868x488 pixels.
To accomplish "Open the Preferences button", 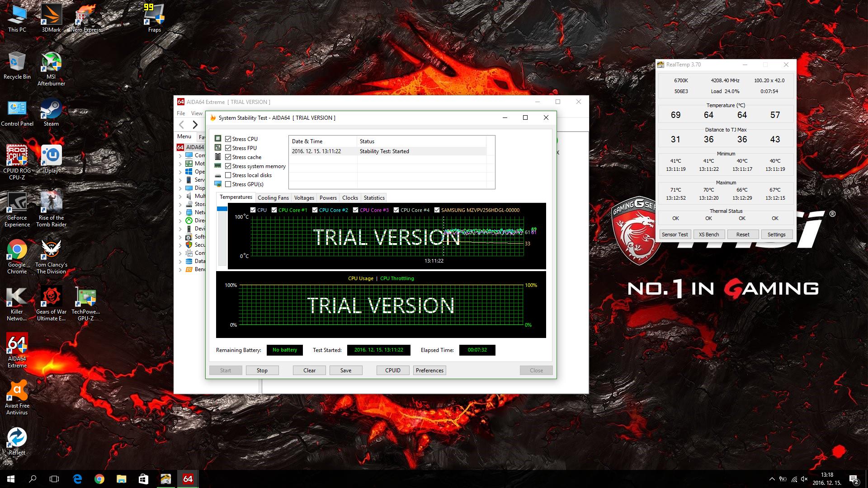I will pos(429,371).
